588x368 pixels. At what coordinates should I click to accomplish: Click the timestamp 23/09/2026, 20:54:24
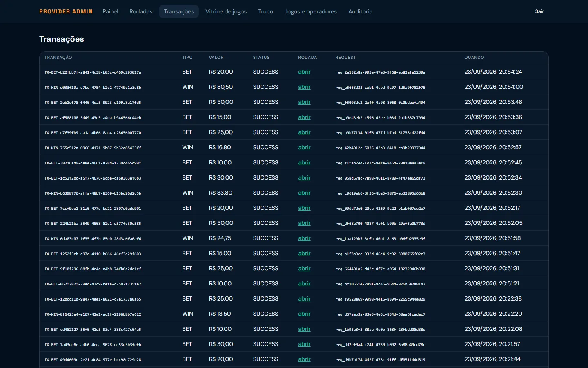tap(493, 72)
